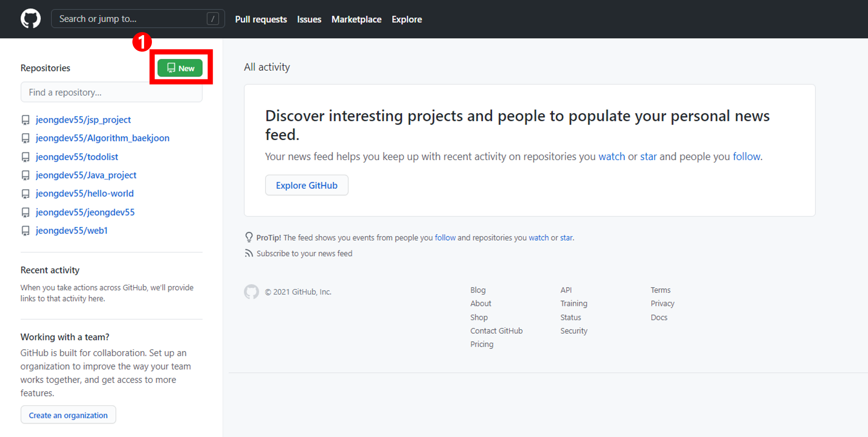Open the Docs footer link

659,317
